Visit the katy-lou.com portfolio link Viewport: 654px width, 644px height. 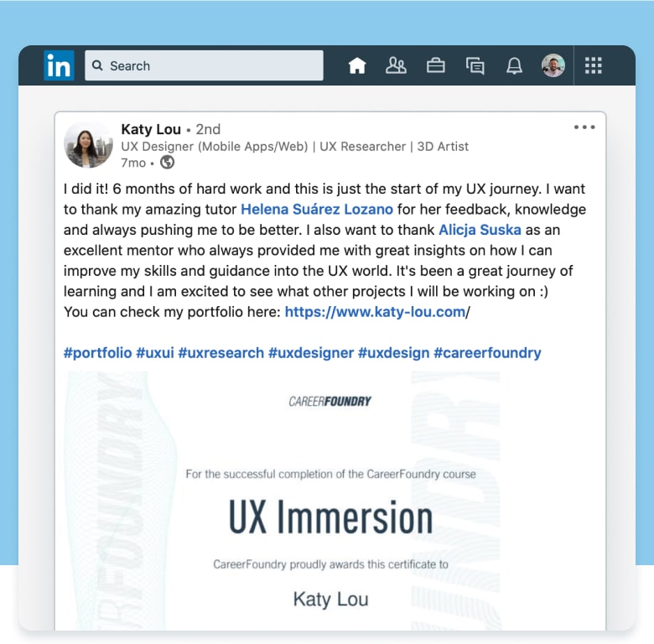[375, 312]
